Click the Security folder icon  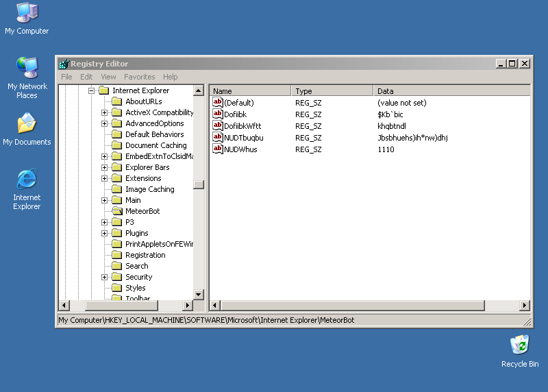point(116,277)
